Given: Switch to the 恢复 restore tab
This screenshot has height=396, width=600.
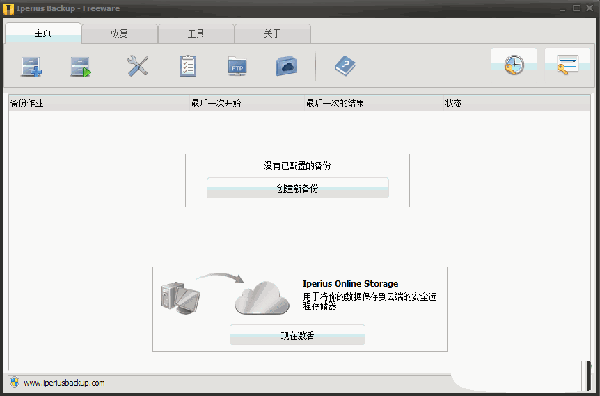Looking at the screenshot, I should point(119,34).
